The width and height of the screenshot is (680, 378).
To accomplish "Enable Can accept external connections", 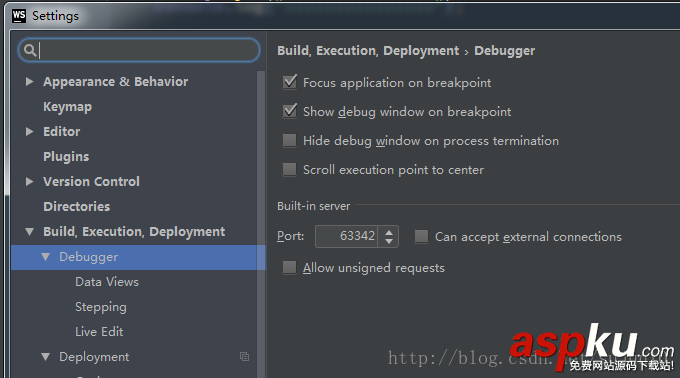I will coord(421,236).
